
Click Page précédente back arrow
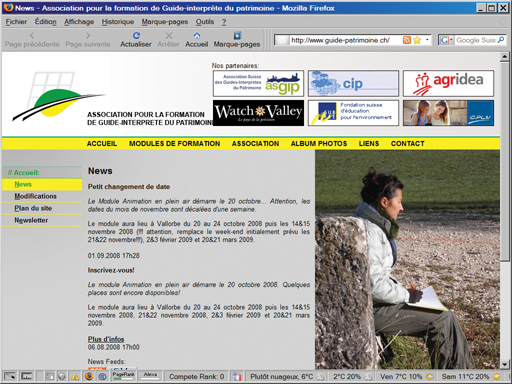coord(32,35)
